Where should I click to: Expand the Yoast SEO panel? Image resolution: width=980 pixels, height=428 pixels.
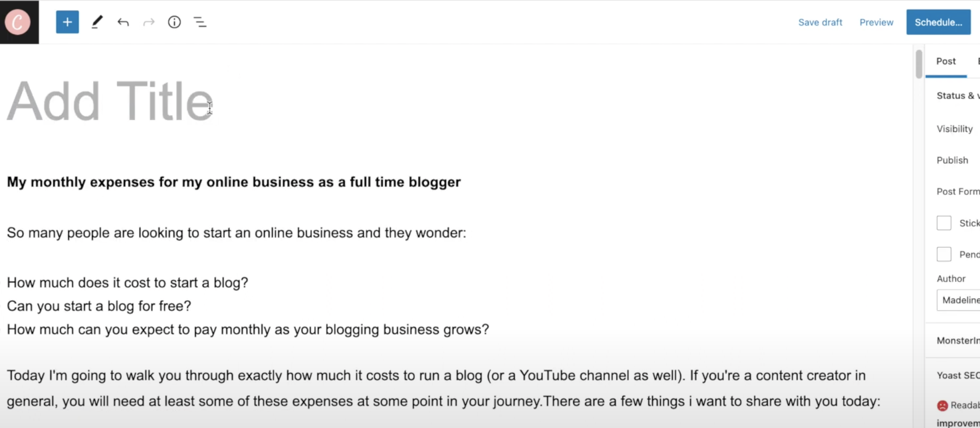(x=958, y=376)
